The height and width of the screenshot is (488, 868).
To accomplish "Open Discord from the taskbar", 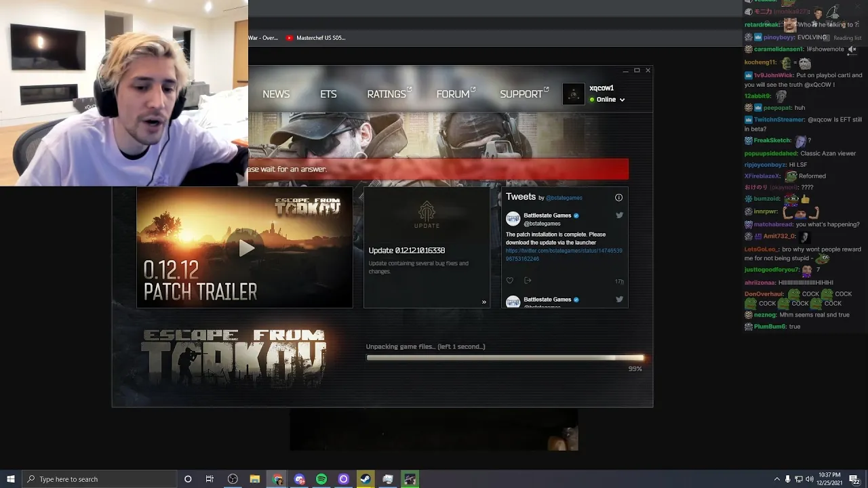I will click(x=299, y=479).
